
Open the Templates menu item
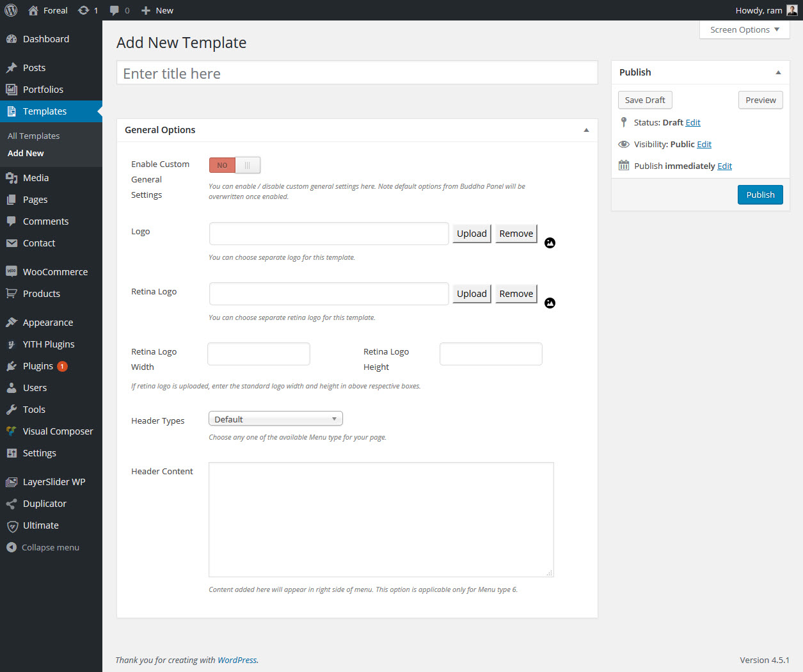click(x=51, y=111)
